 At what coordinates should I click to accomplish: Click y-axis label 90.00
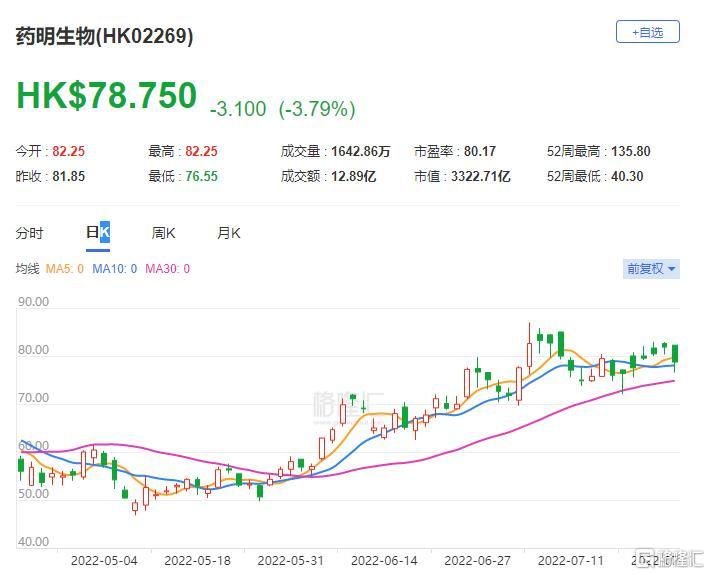click(x=33, y=302)
